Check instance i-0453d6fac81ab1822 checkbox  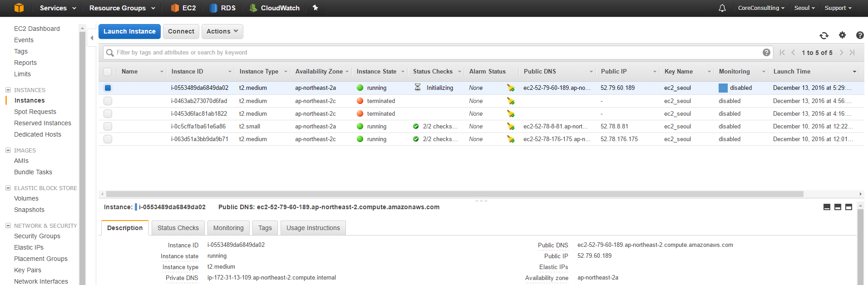(x=108, y=113)
